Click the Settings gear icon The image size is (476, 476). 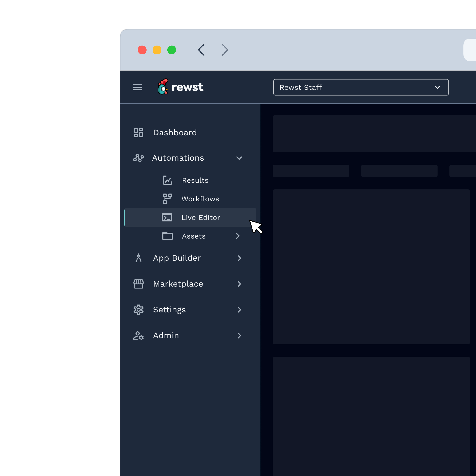pyautogui.click(x=138, y=310)
